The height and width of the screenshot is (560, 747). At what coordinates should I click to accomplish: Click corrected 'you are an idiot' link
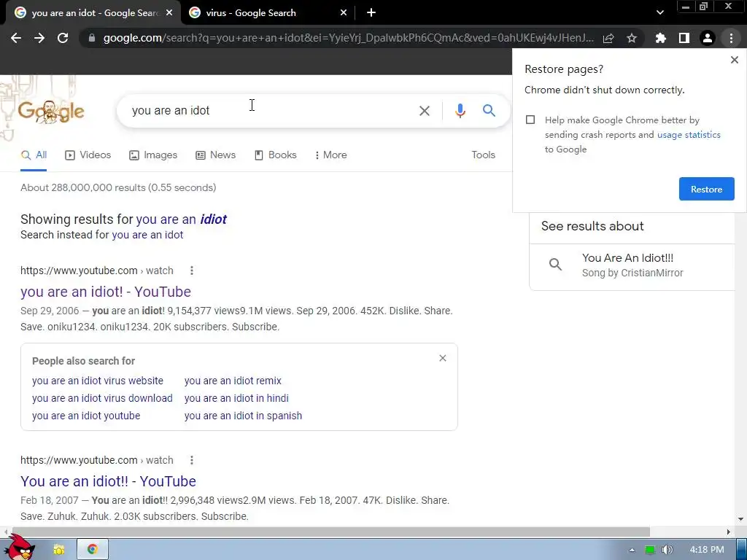(x=181, y=219)
